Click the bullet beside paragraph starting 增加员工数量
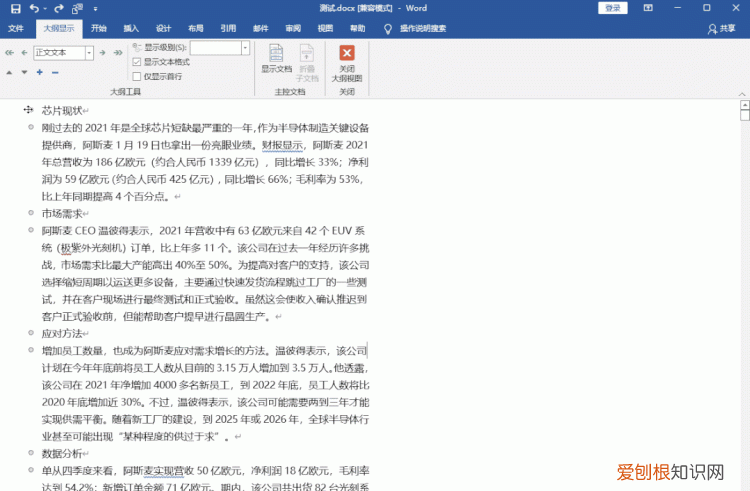This screenshot has height=491, width=750. pos(31,350)
